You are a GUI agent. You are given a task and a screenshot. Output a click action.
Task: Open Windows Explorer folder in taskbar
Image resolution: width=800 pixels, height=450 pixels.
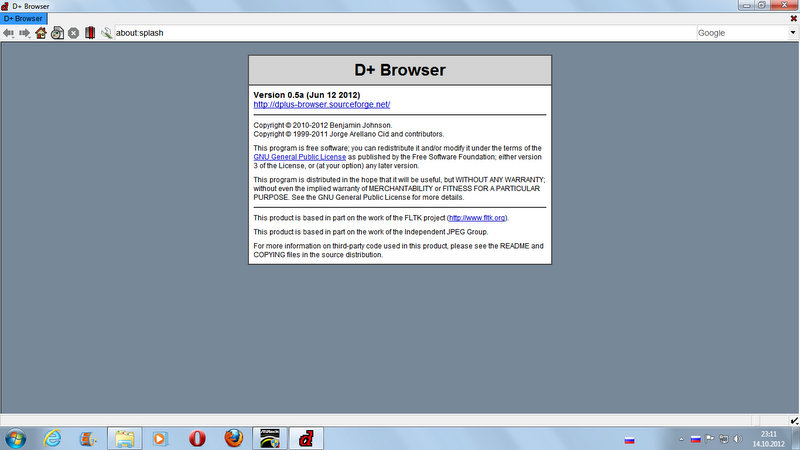[x=124, y=438]
